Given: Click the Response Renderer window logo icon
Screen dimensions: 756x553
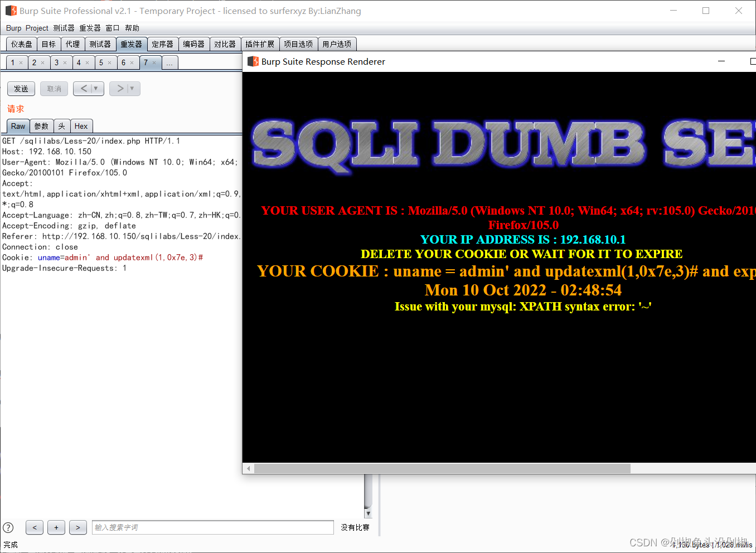Looking at the screenshot, I should 253,61.
